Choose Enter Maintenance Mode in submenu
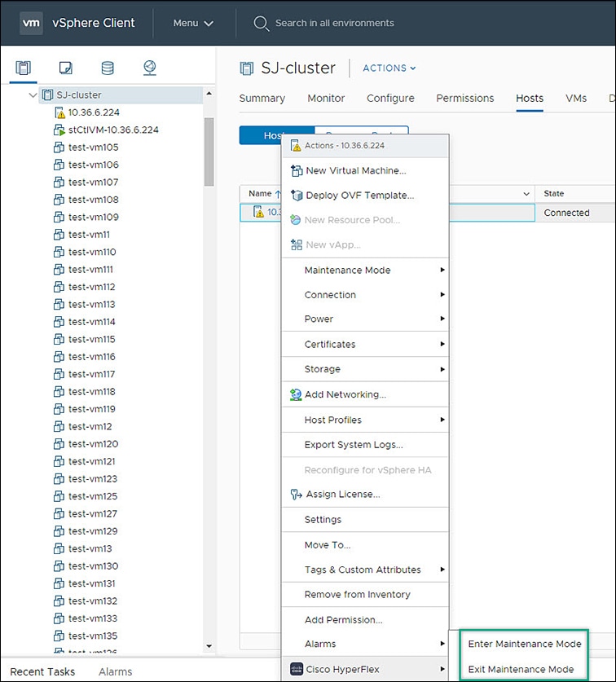 pos(524,644)
